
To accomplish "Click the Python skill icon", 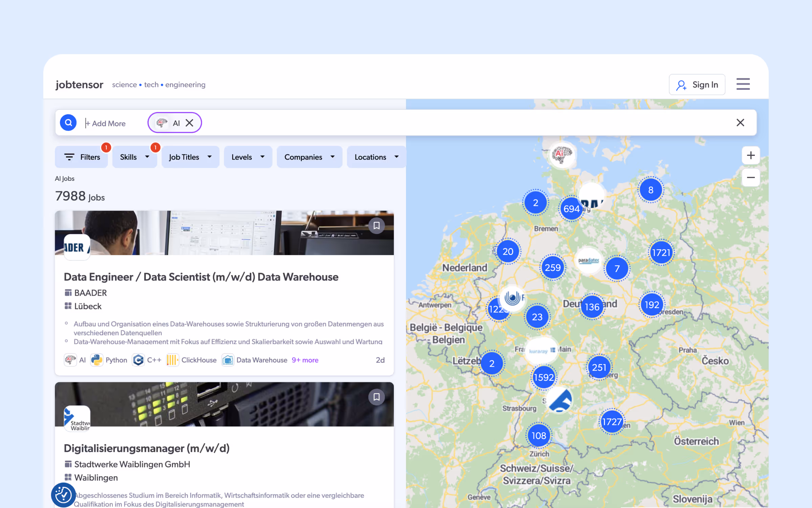I will [x=96, y=360].
